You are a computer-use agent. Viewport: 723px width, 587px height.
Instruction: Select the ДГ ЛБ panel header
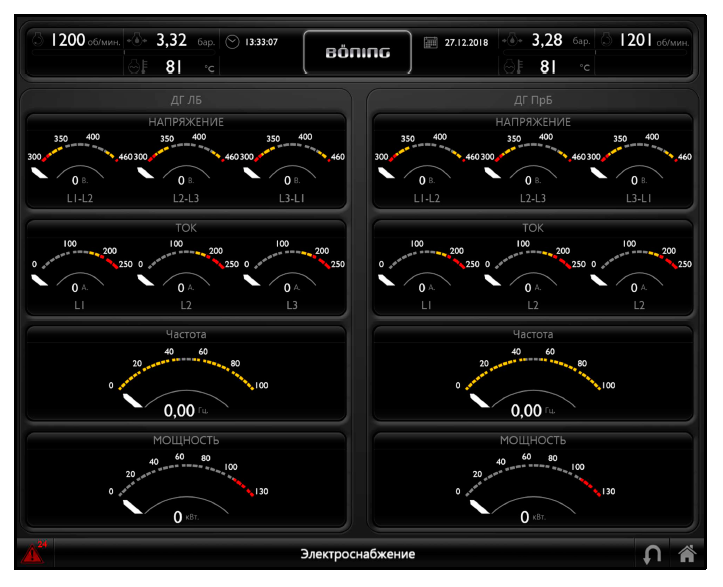coord(186,100)
